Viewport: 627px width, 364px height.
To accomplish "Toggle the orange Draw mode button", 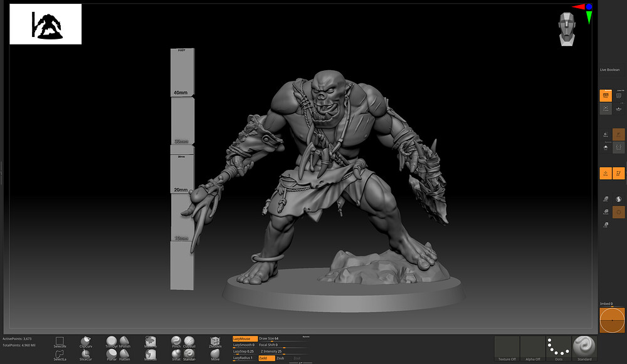I will click(606, 173).
